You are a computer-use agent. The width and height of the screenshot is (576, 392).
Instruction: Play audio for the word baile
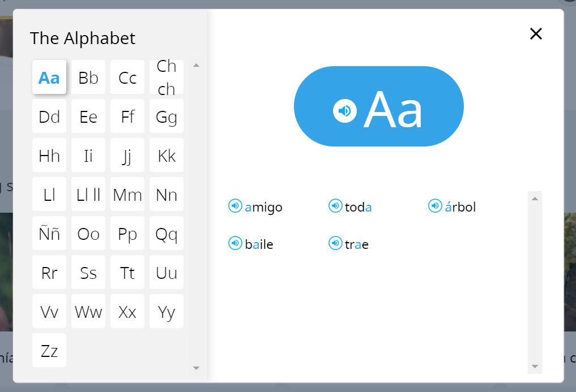(235, 243)
